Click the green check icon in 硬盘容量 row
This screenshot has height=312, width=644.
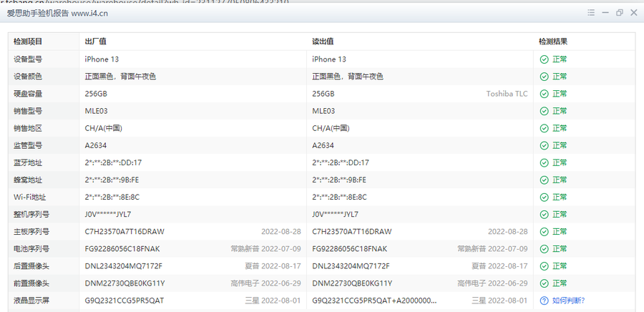click(545, 94)
